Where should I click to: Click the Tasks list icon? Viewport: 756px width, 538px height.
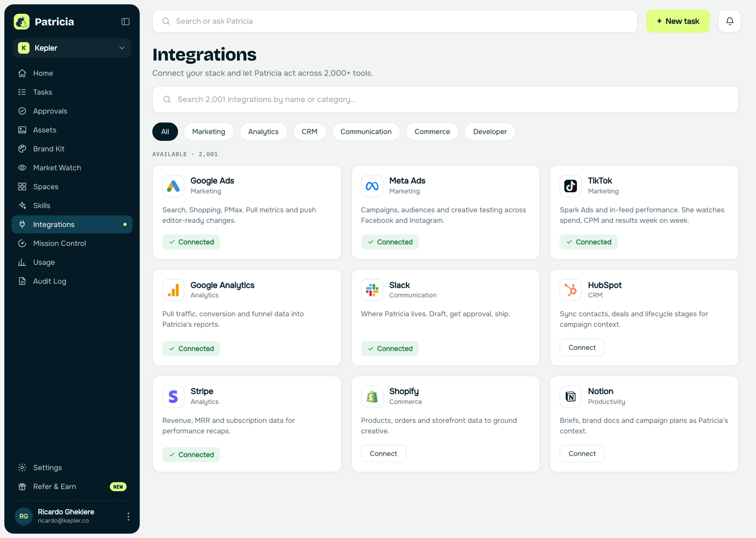click(22, 92)
